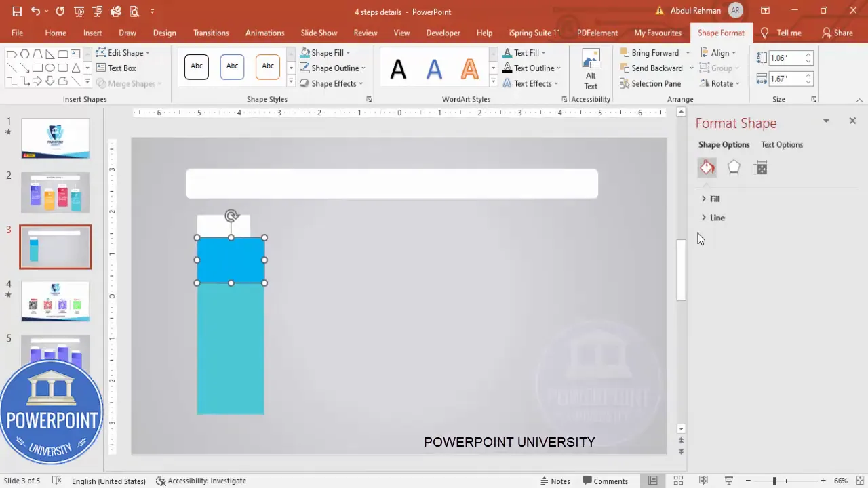Screen dimensions: 868x488
Task: Select the Fill & Line paint bucket icon
Action: click(x=707, y=168)
